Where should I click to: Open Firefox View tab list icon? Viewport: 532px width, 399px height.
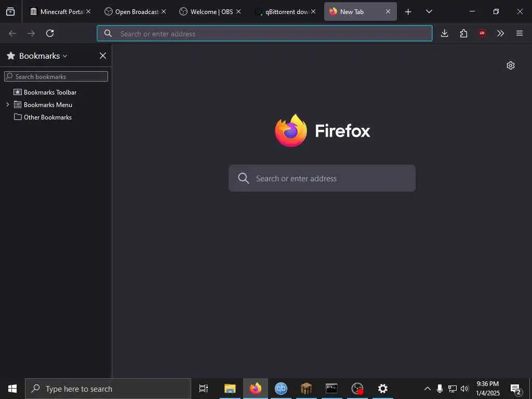point(10,11)
